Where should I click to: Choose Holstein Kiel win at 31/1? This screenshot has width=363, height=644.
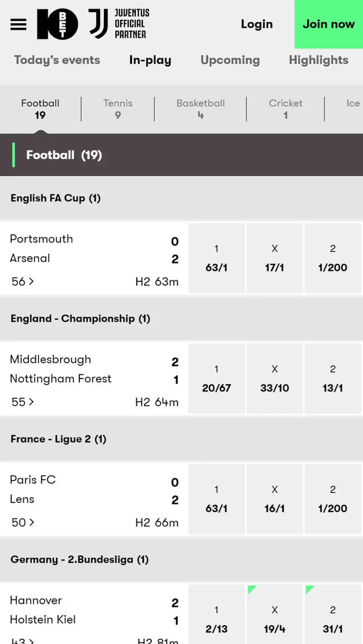pyautogui.click(x=332, y=619)
